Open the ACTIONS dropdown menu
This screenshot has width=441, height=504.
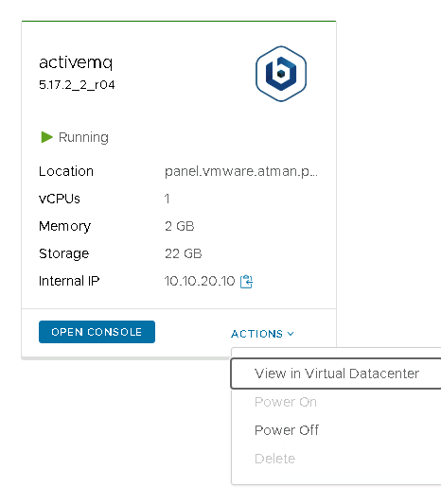click(262, 334)
